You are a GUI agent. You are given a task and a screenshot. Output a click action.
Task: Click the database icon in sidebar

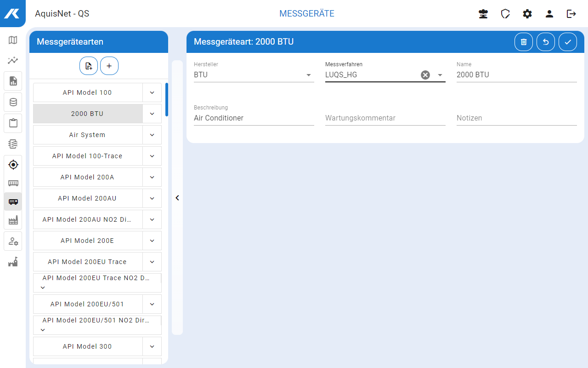tap(13, 102)
